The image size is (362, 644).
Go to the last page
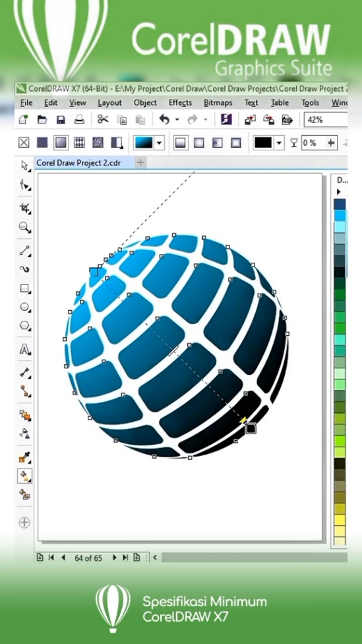125,558
